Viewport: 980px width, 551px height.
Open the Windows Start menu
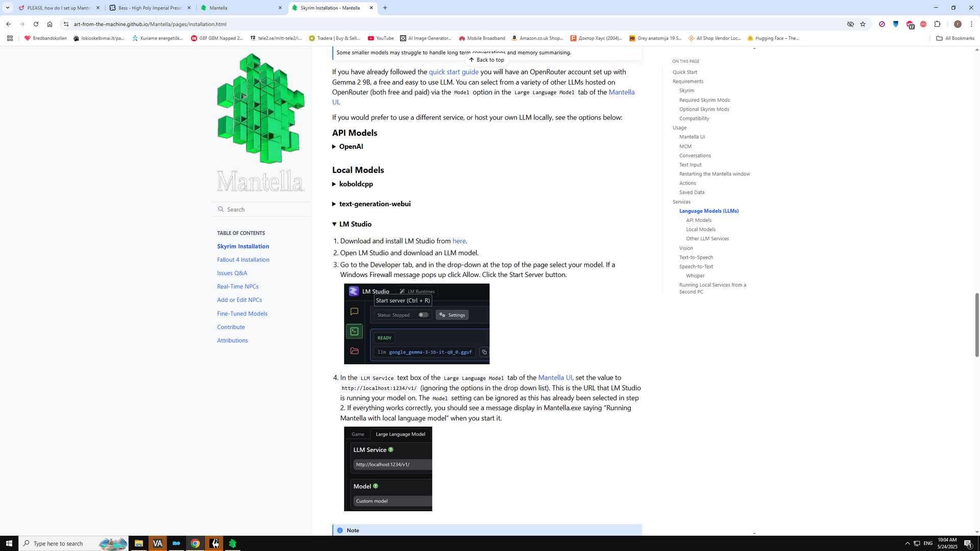(9, 543)
